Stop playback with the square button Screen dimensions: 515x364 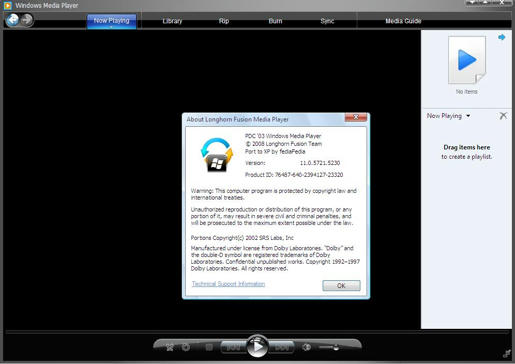[209, 348]
